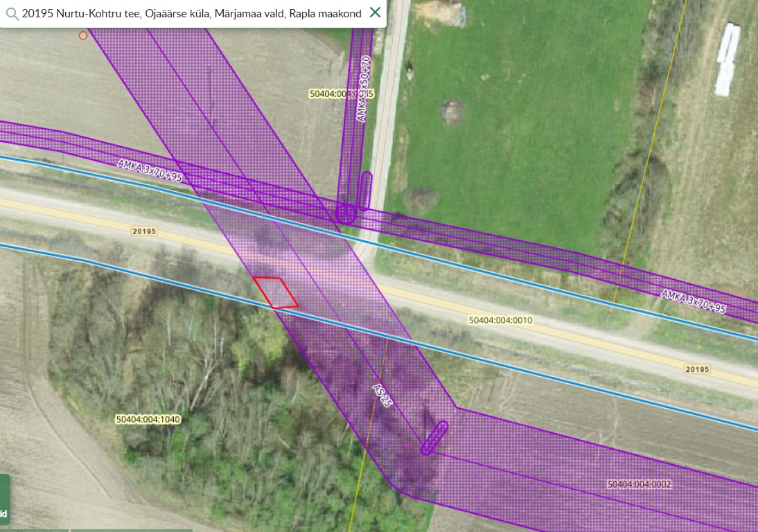The image size is (758, 532).
Task: Open the green side panel tab ending in "id"
Action: (x=4, y=499)
